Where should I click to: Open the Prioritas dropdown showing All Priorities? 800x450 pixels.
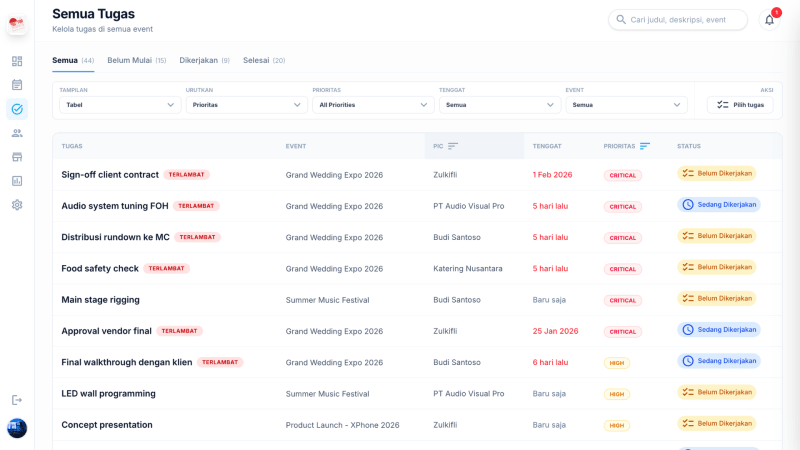coord(373,105)
